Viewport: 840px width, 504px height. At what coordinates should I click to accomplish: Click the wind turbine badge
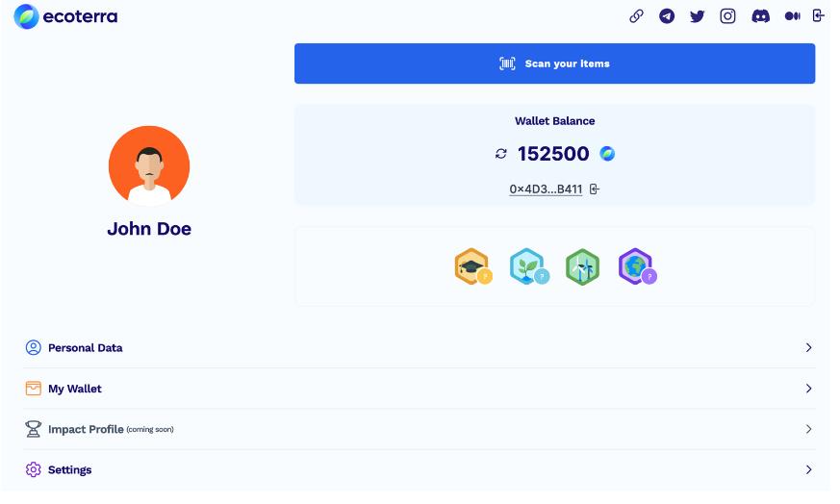(582, 266)
